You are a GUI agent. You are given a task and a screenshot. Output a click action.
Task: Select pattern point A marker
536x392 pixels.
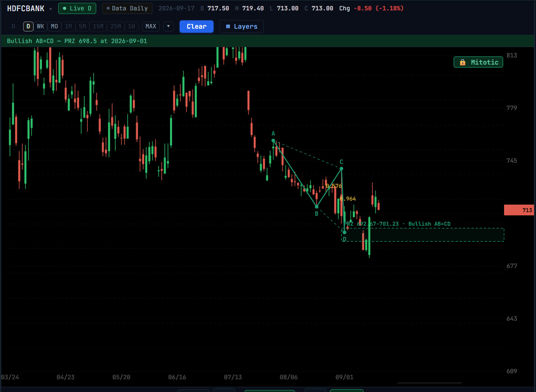273,140
